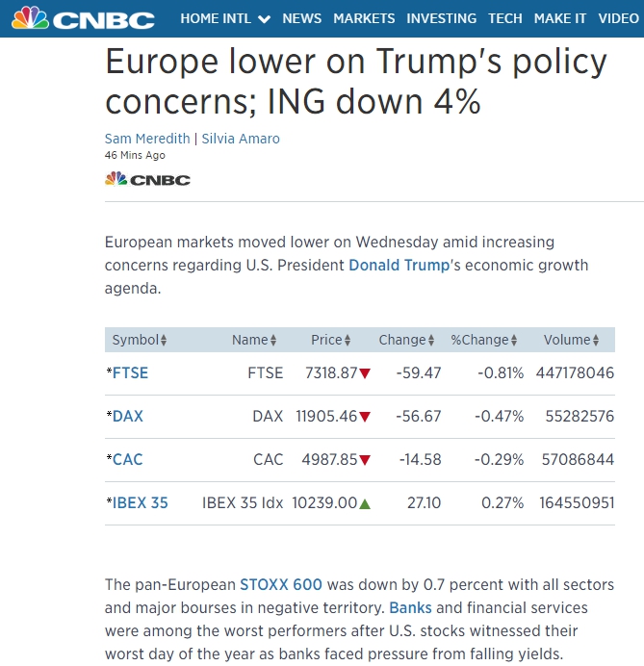
Task: Open author Sam Meredith's page
Action: click(x=147, y=139)
